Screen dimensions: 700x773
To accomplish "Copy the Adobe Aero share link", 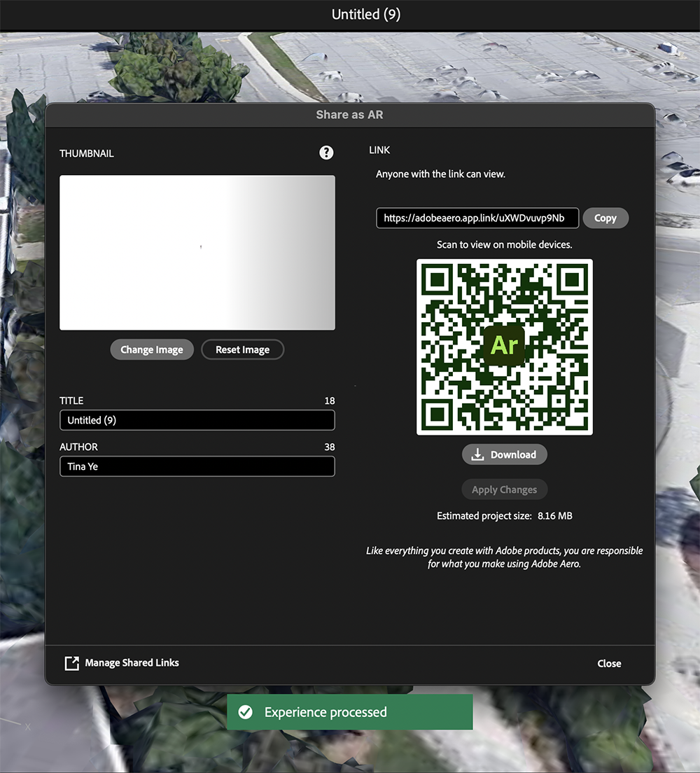I will (605, 218).
